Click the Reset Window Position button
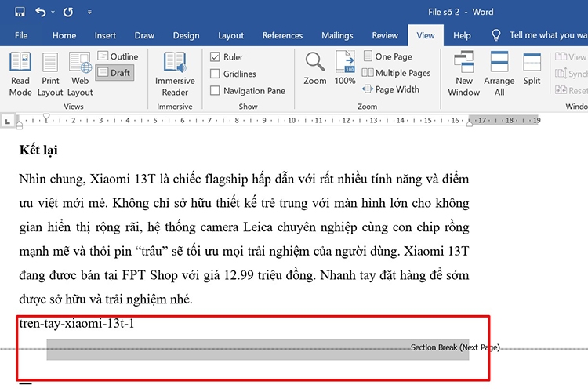The image size is (588, 392). click(571, 90)
